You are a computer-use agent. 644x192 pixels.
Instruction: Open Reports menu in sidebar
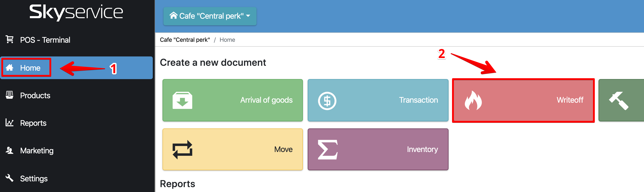pyautogui.click(x=33, y=123)
